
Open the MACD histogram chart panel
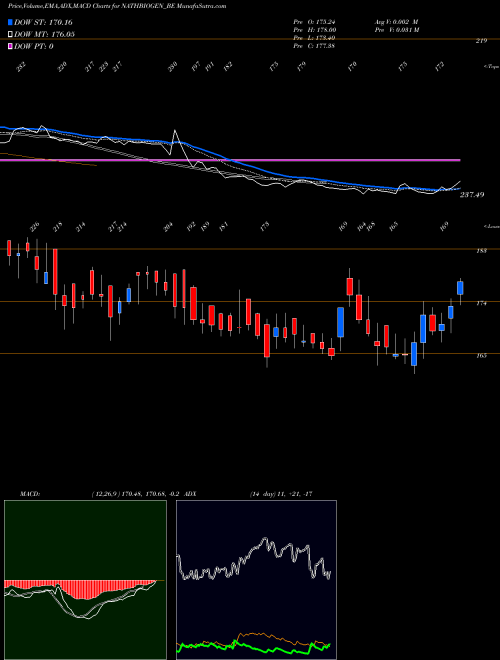pos(85,580)
